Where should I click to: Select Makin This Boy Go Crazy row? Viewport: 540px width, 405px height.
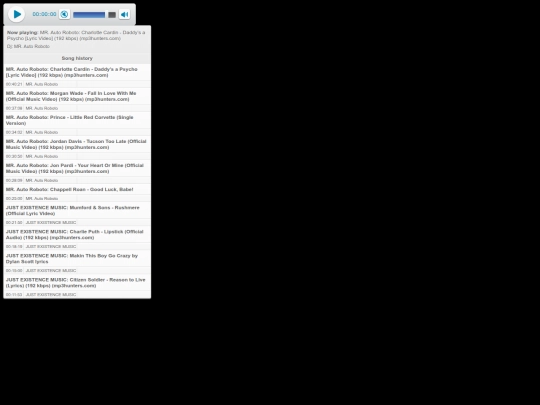[77, 259]
